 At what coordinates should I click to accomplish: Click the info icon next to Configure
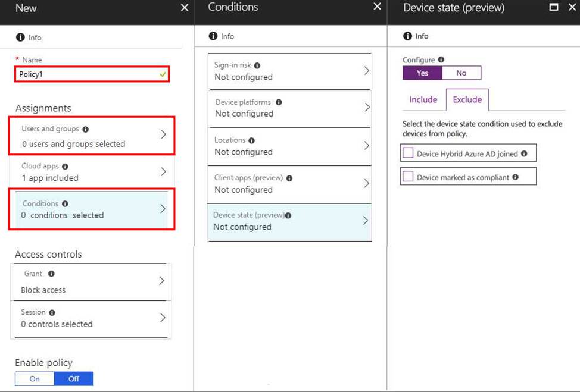pos(441,60)
